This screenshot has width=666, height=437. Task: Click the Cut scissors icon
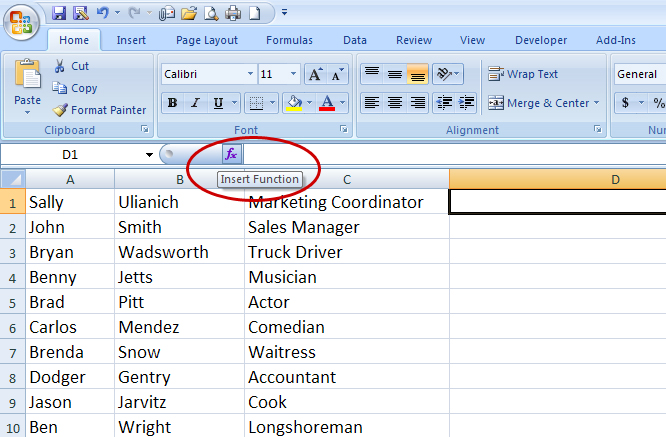coord(72,66)
